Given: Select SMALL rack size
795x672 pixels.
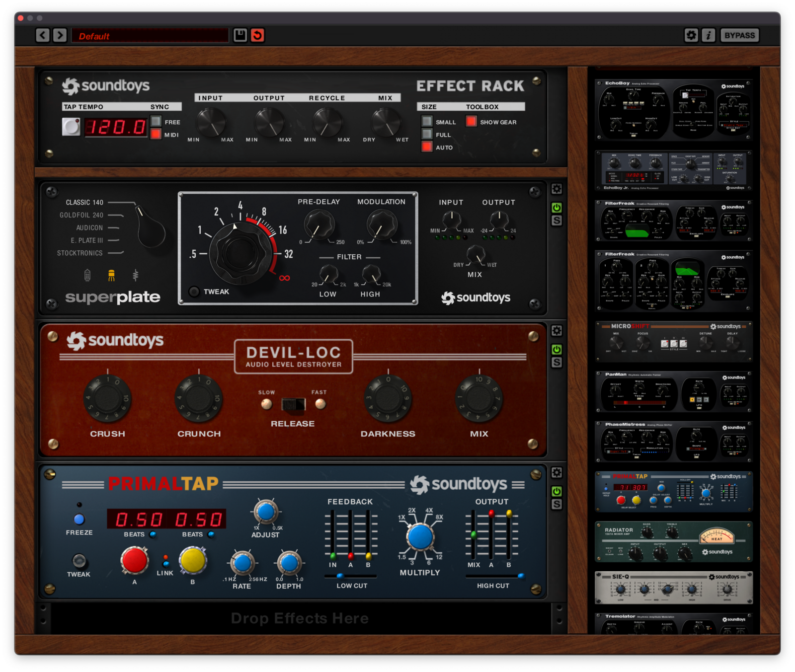Looking at the screenshot, I should pyautogui.click(x=427, y=121).
